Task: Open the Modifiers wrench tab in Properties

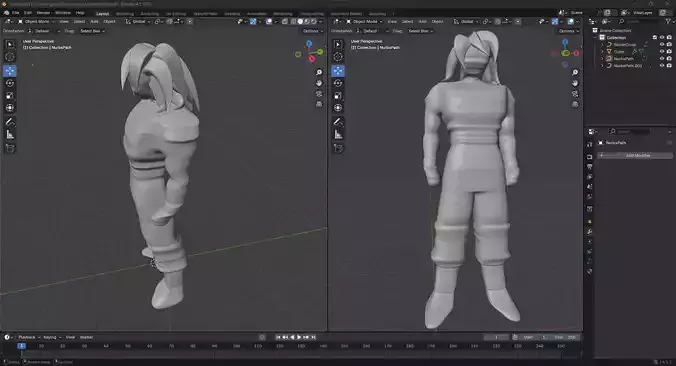Action: pyautogui.click(x=589, y=232)
